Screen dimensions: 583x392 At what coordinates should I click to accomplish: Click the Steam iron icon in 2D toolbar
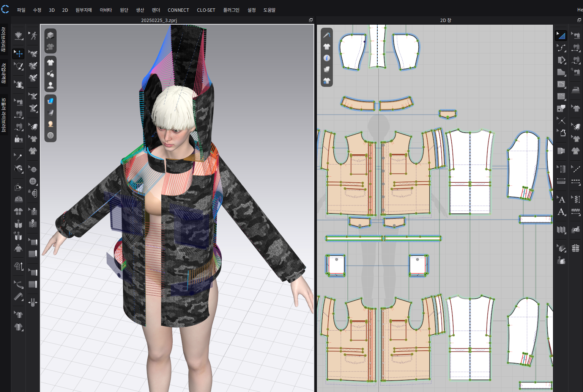[x=575, y=90]
